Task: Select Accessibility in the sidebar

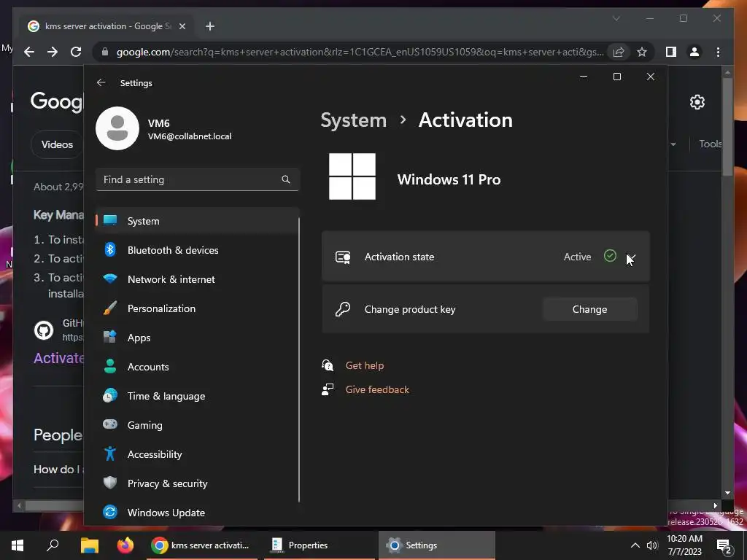Action: [x=198, y=454]
